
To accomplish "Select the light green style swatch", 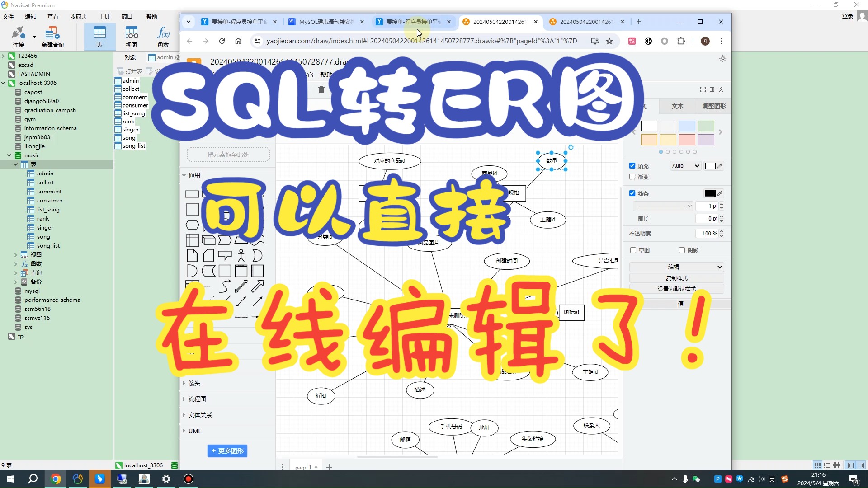I will point(706,126).
